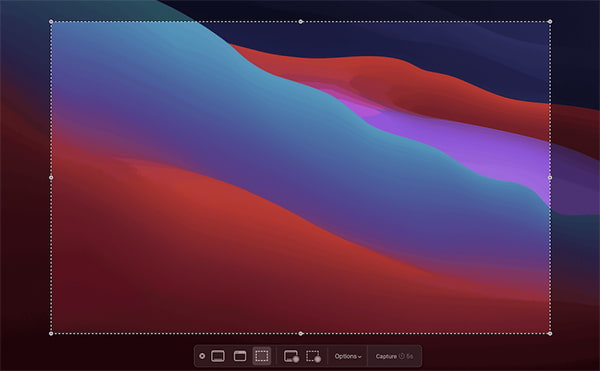The height and width of the screenshot is (371, 600).
Task: Click the bottom-center selection edge handle
Action: click(301, 334)
